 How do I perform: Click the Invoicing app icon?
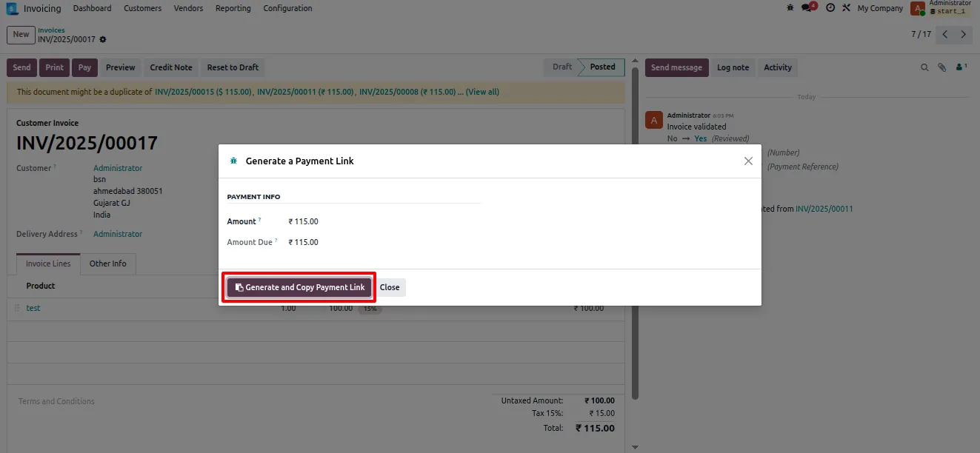coord(12,8)
